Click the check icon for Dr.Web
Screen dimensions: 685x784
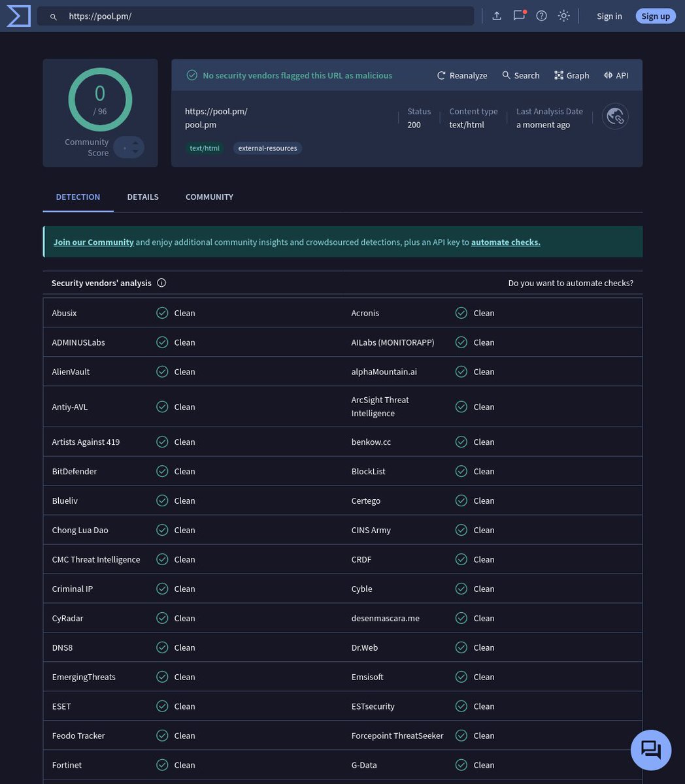tap(461, 647)
